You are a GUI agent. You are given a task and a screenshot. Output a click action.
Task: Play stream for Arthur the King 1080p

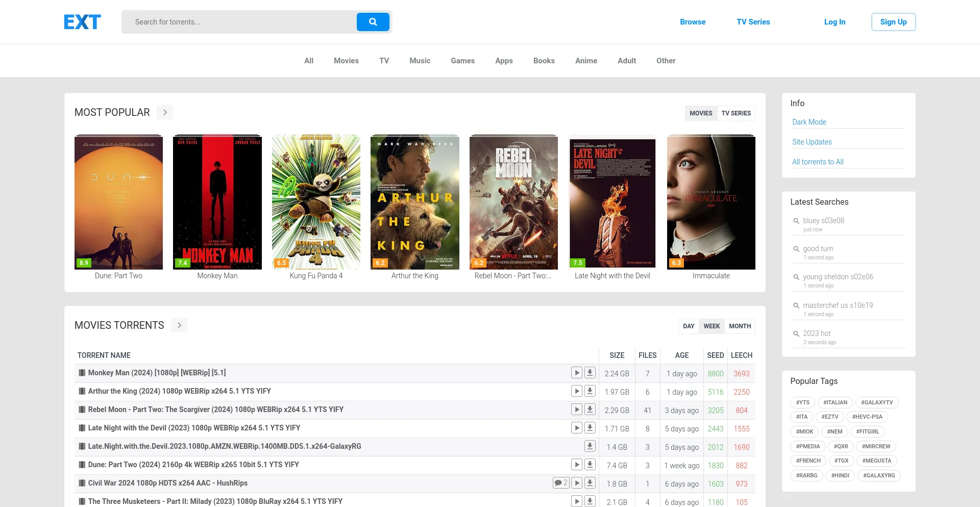[577, 391]
